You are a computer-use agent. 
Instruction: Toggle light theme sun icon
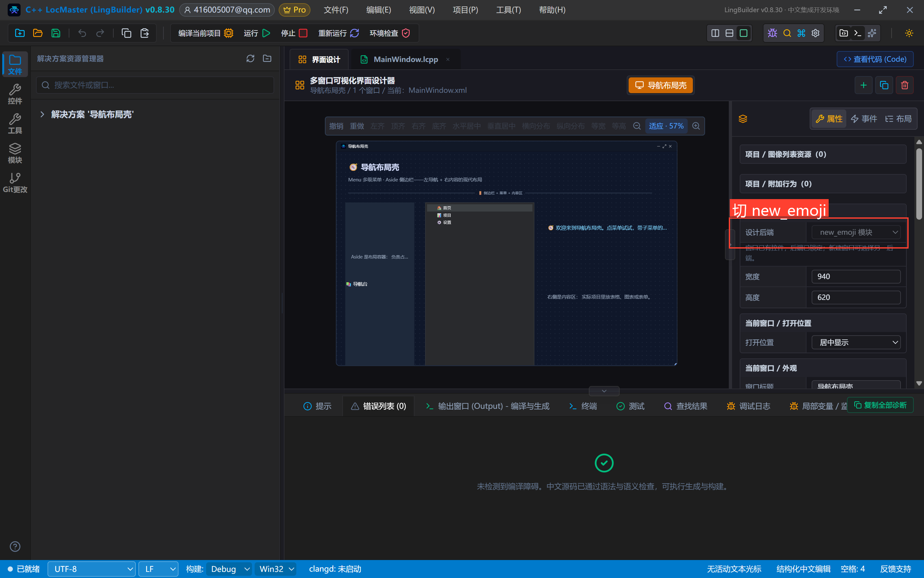[x=909, y=33]
